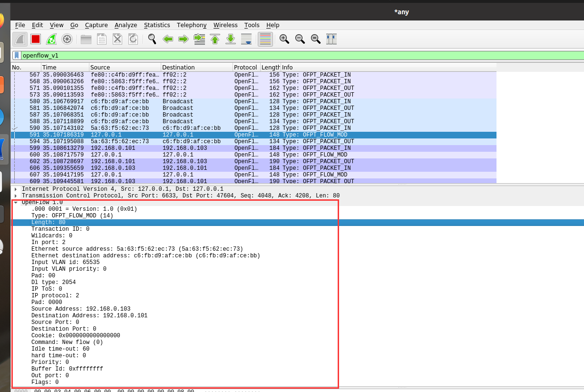
Task: Select the Dl type: 2054 field
Action: 54,282
